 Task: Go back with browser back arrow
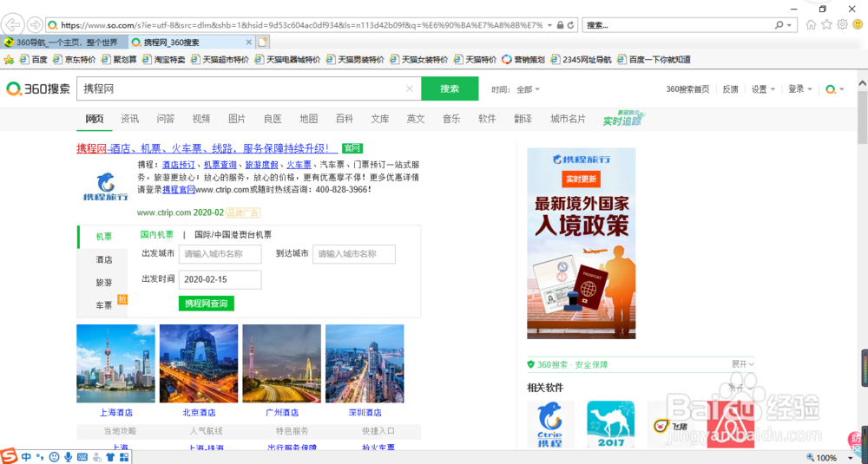12,25
